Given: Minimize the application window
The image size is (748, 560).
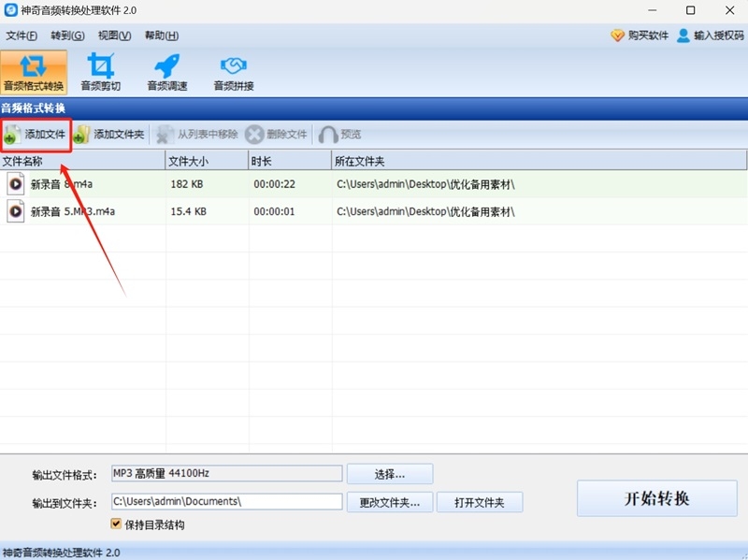Looking at the screenshot, I should pos(653,10).
